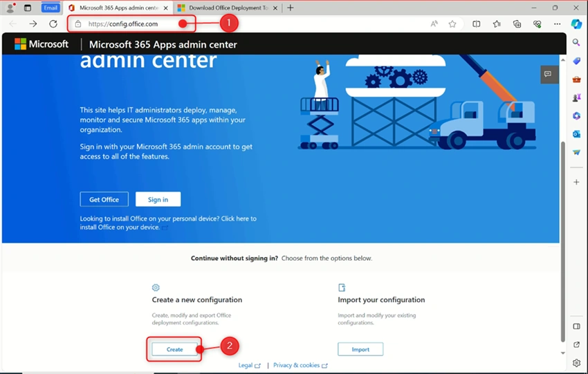Add this page to favorites star
The height and width of the screenshot is (374, 588).
452,24
